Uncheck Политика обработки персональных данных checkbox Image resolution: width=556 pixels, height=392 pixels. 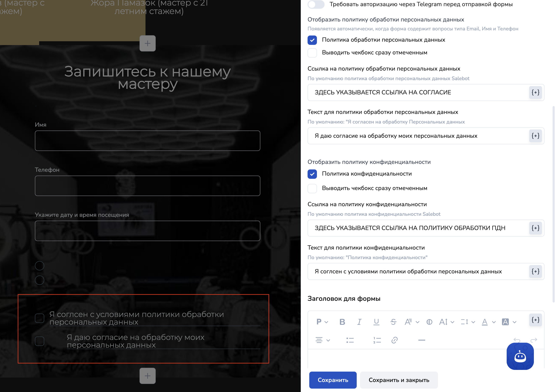point(312,40)
